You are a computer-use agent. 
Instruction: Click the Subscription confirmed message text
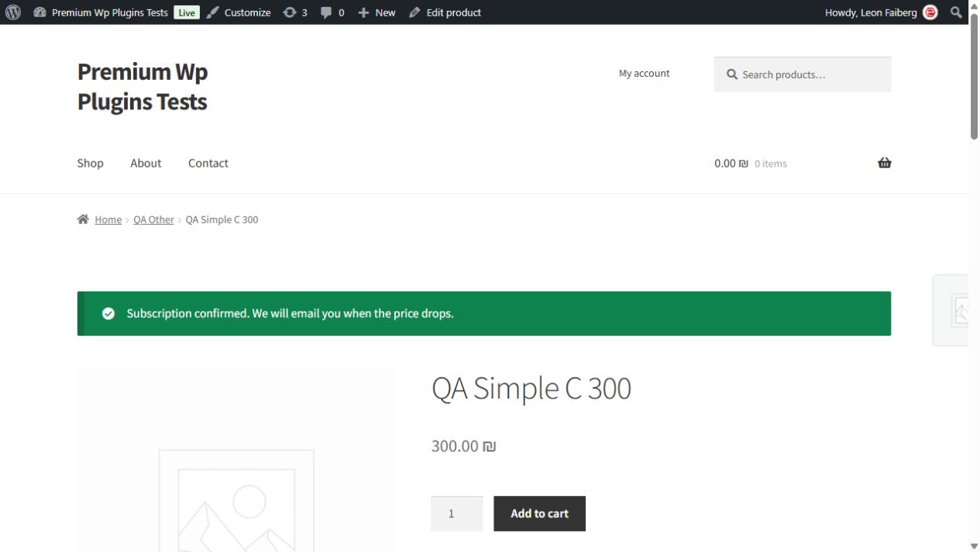pyautogui.click(x=291, y=313)
